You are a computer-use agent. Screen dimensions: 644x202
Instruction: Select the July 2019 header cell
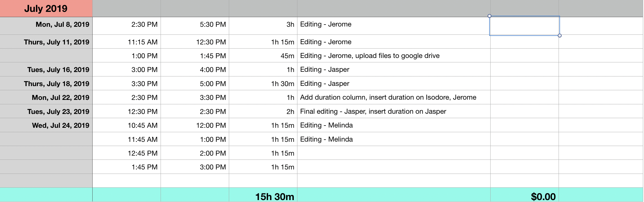point(46,9)
